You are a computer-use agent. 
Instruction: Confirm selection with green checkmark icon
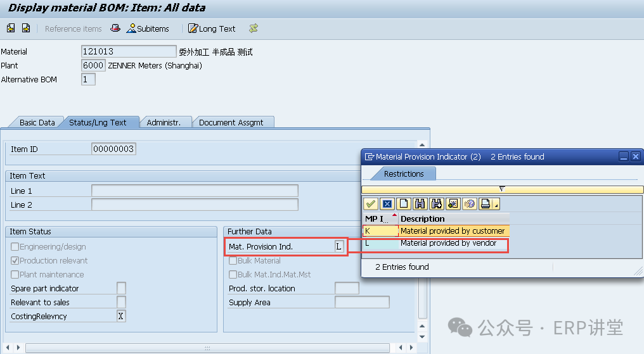[x=370, y=204]
